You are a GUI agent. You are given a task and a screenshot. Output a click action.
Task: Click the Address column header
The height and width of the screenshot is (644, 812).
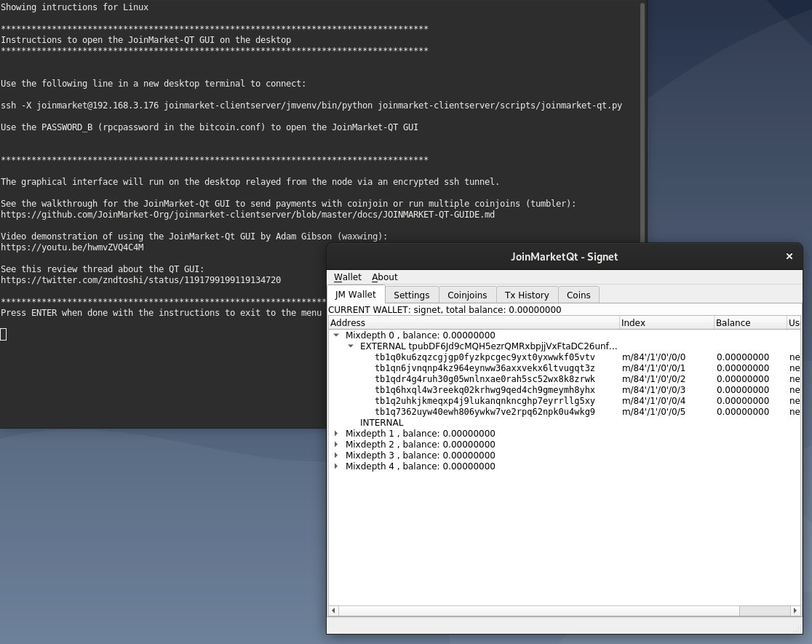[474, 323]
